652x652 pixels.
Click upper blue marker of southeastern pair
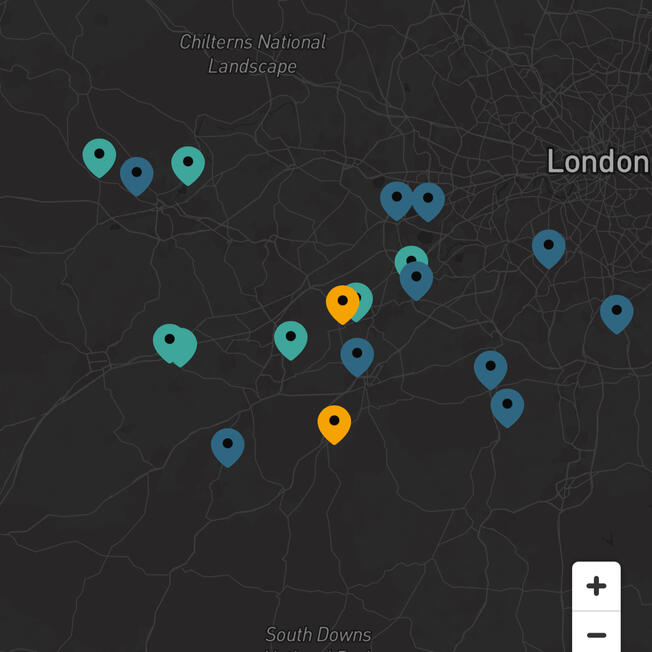click(490, 368)
